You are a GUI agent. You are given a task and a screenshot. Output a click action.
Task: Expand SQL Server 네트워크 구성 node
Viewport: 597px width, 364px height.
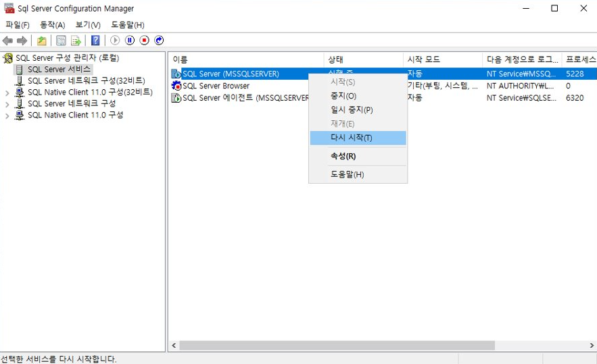click(x=7, y=104)
